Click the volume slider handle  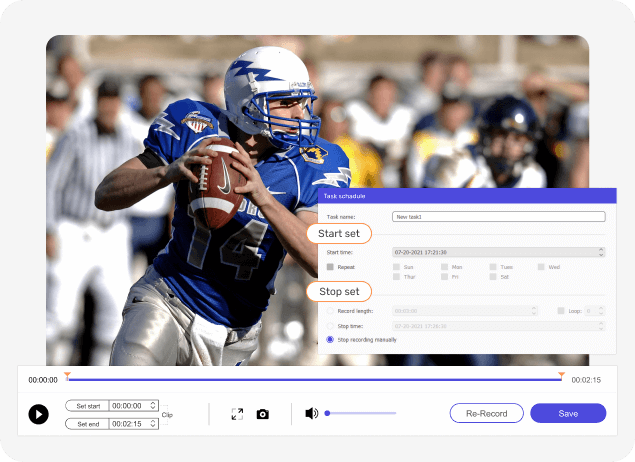click(327, 413)
